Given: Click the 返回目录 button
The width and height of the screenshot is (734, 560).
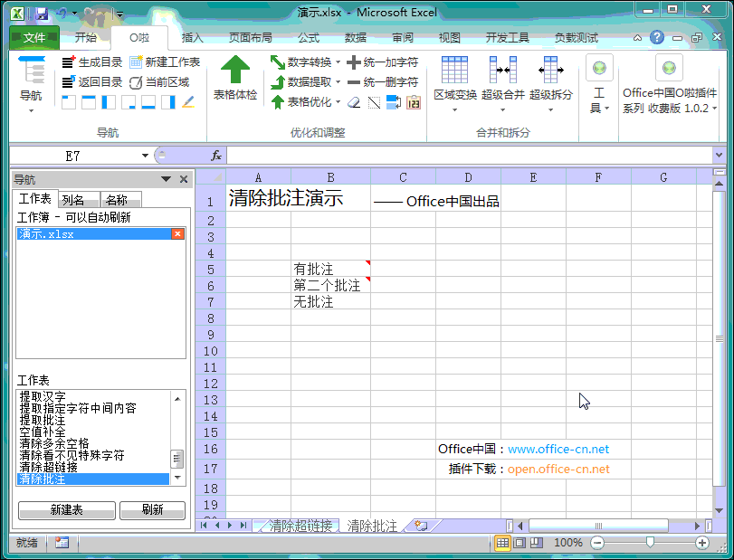Looking at the screenshot, I should (x=92, y=82).
